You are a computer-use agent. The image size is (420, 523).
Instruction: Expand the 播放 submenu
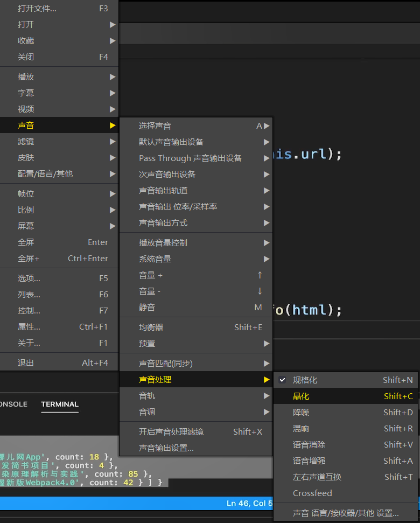(59, 76)
